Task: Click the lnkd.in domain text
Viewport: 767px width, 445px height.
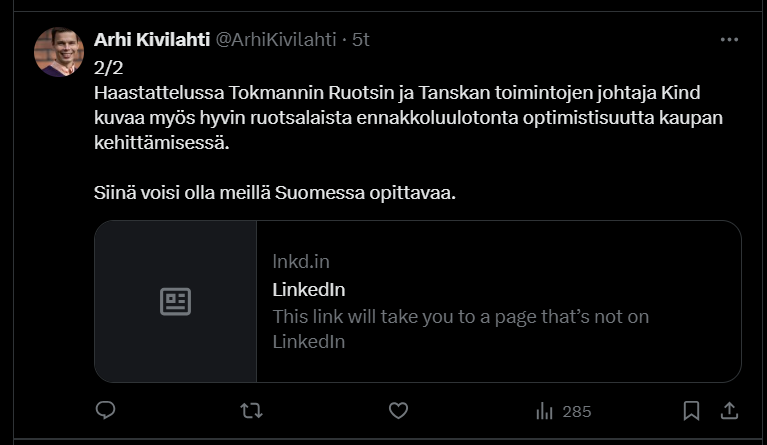Action: [301, 262]
